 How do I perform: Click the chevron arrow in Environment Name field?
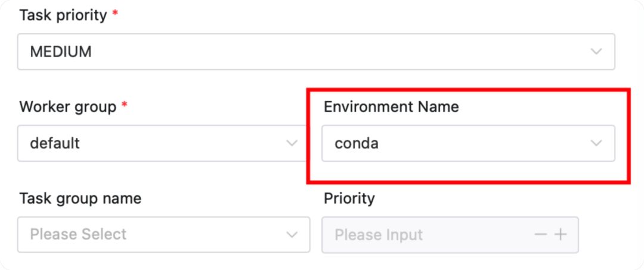[x=596, y=143]
